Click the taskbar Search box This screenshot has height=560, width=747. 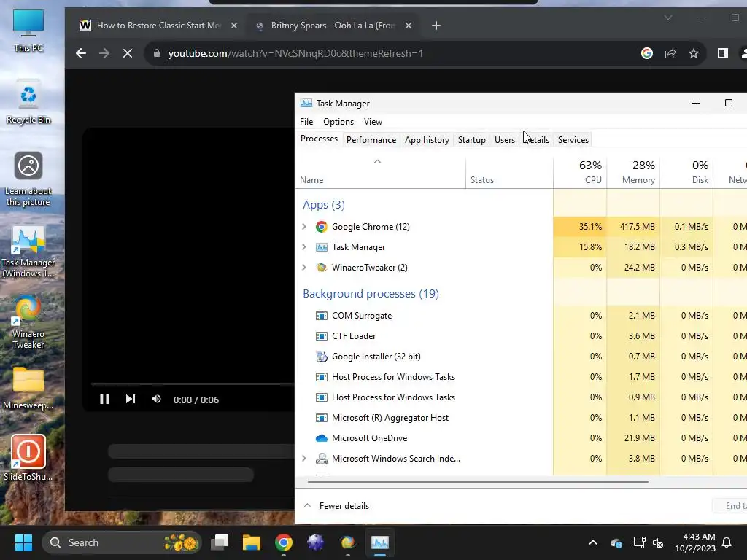122,542
